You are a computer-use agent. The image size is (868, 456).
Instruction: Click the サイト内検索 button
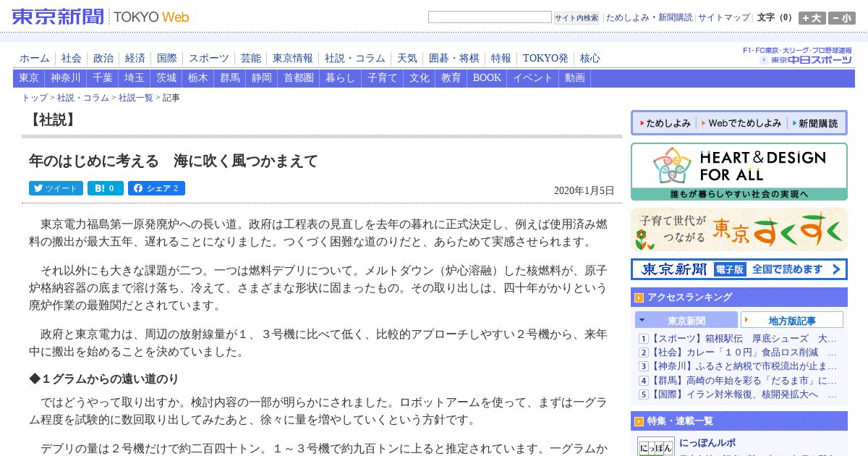[x=576, y=17]
